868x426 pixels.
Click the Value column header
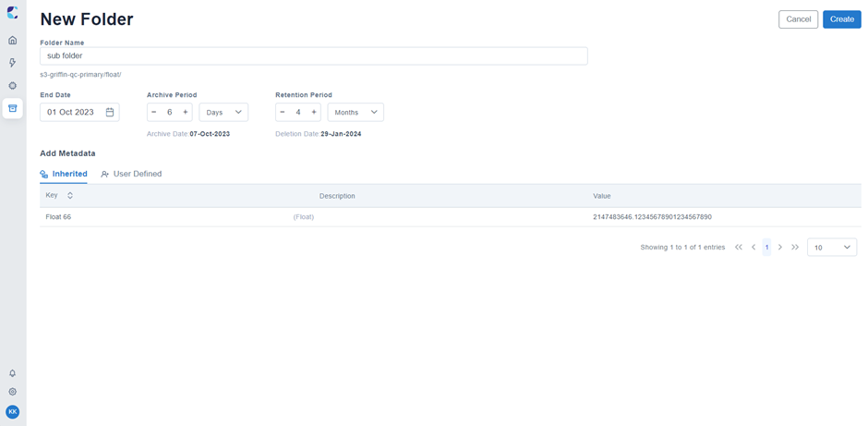pos(602,196)
